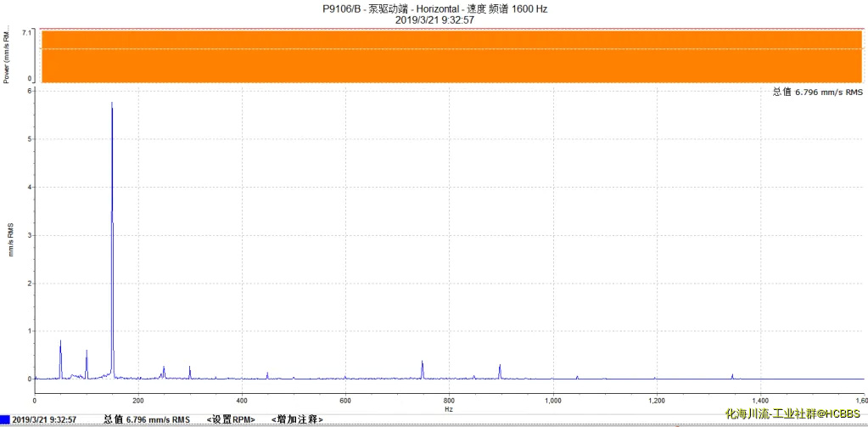
Task: Click the x-axis tick label 200
Action: 137,400
